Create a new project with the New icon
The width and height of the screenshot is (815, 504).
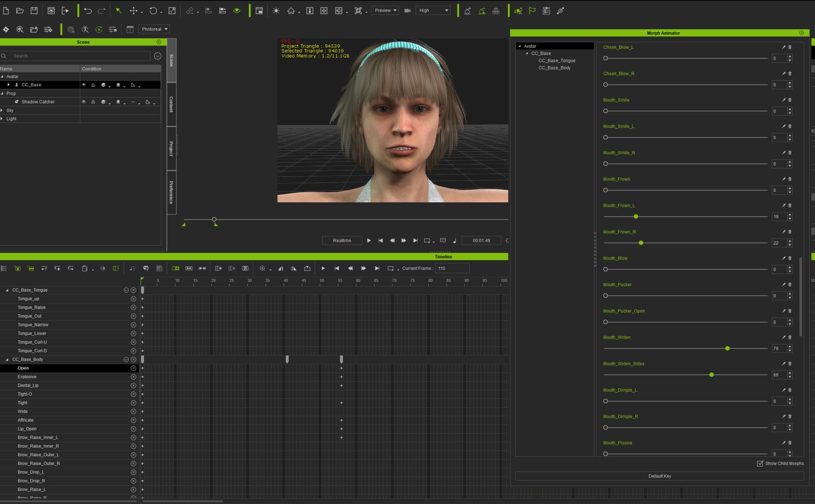(x=6, y=11)
